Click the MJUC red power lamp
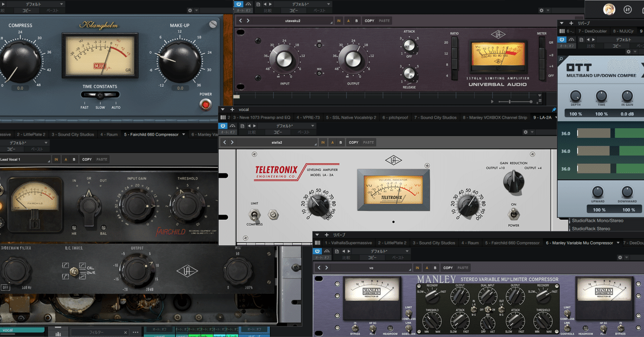This screenshot has height=337, width=644. pos(205,105)
